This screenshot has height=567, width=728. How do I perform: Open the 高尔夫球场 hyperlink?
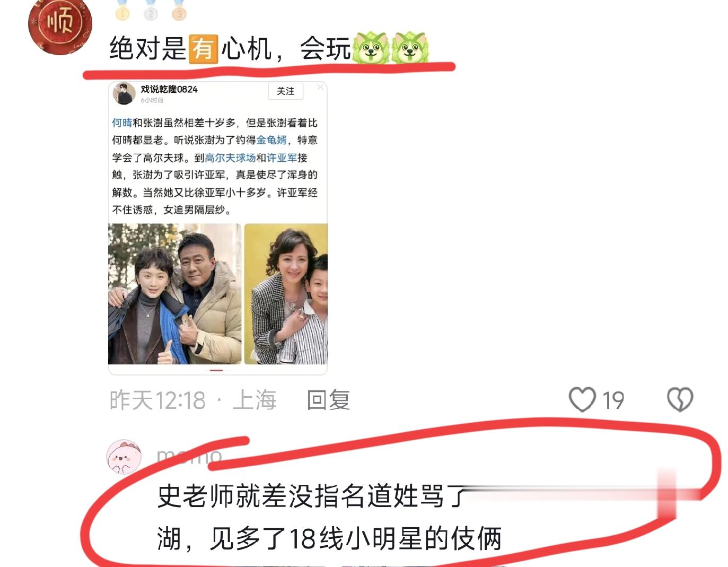pyautogui.click(x=230, y=158)
